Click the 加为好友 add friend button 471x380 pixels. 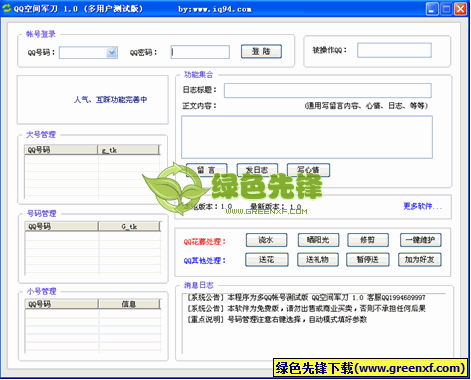coord(420,260)
